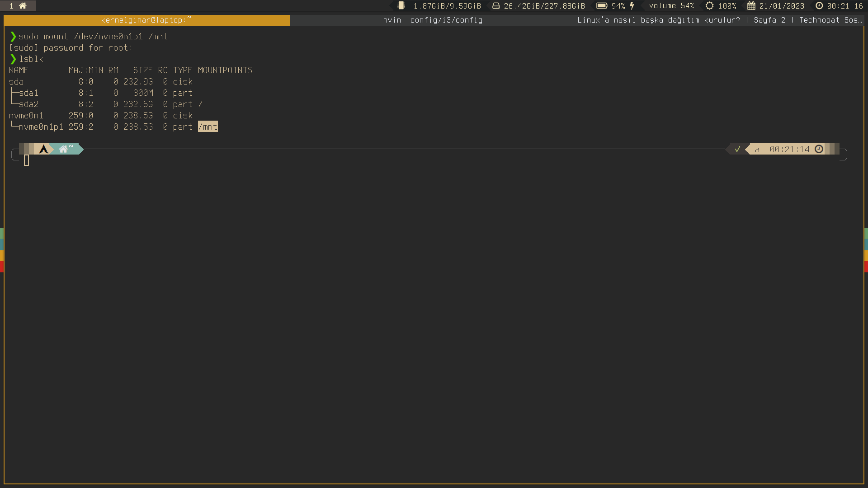Click the green checkmark status in prompt
Screen dimensions: 868x488
[x=737, y=149]
